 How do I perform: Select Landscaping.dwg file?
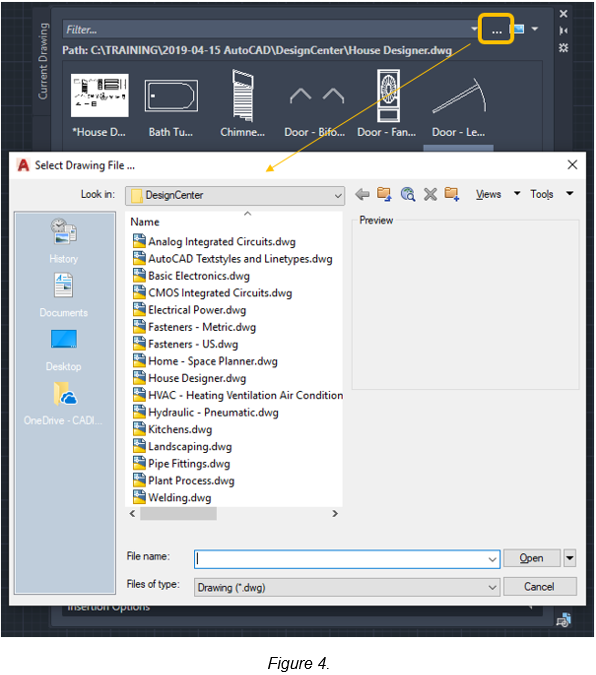(x=190, y=447)
